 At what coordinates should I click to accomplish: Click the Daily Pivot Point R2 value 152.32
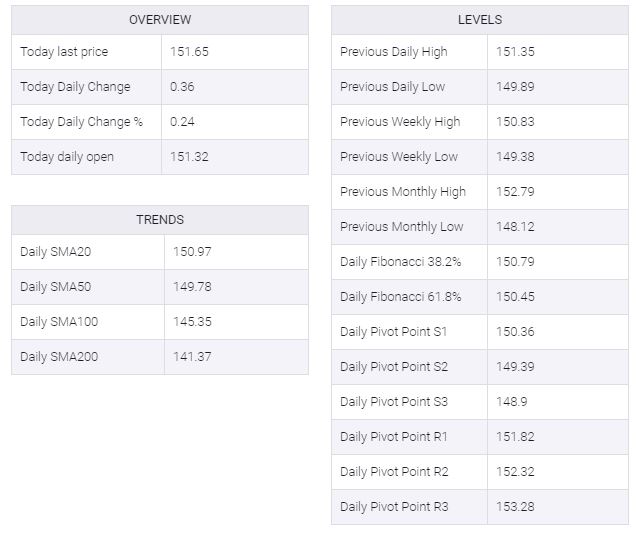pyautogui.click(x=515, y=472)
